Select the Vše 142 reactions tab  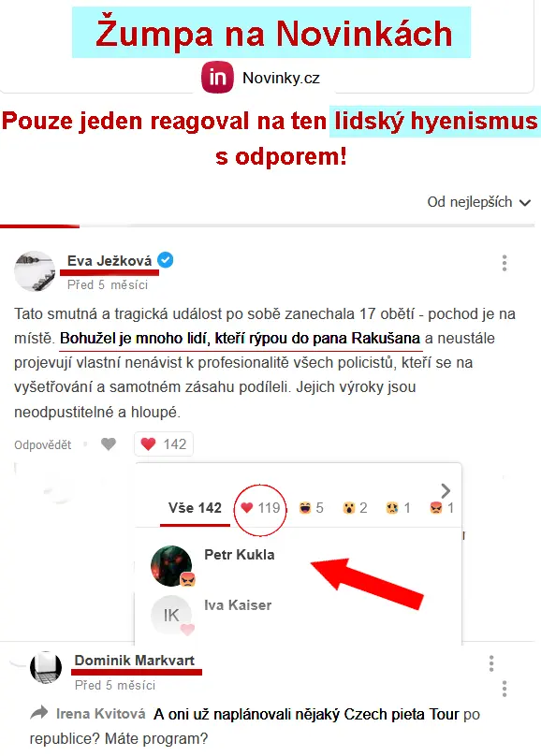[x=195, y=508]
